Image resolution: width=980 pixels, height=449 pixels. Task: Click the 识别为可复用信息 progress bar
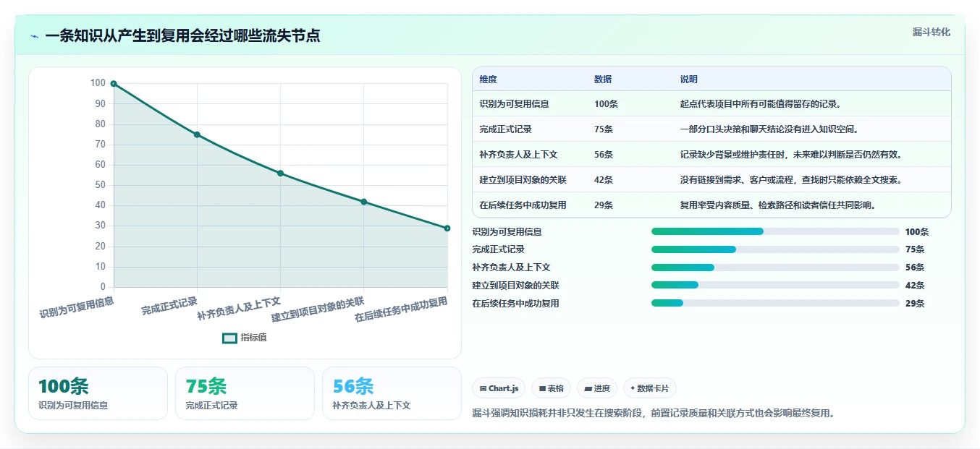point(775,231)
